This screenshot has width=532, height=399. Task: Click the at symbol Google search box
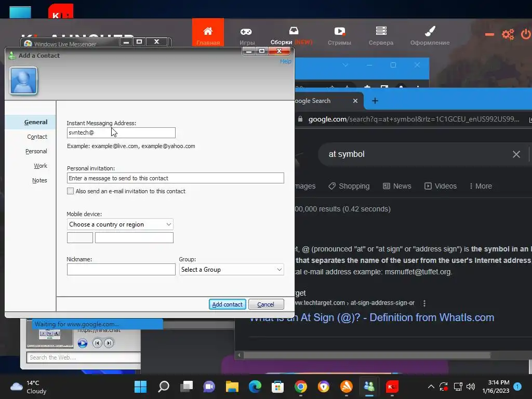point(417,154)
